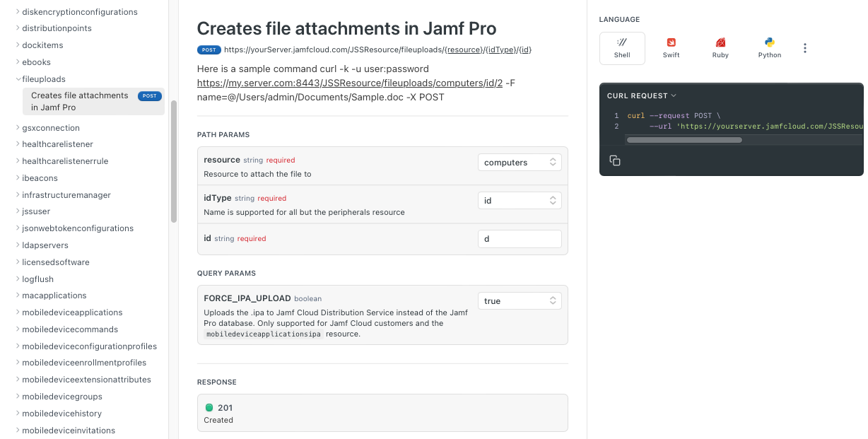Image resolution: width=868 pixels, height=439 pixels.
Task: Click the LANGUAGE label
Action: pyautogui.click(x=619, y=20)
